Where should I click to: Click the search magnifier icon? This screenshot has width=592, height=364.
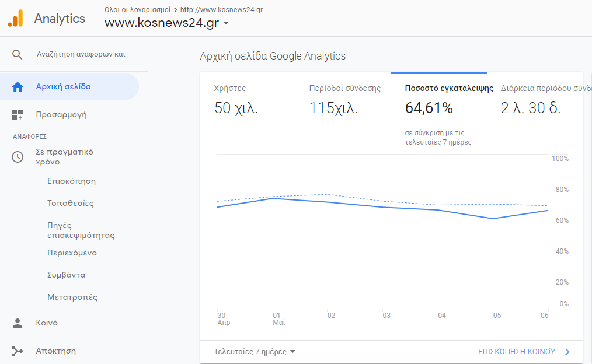pyautogui.click(x=17, y=55)
